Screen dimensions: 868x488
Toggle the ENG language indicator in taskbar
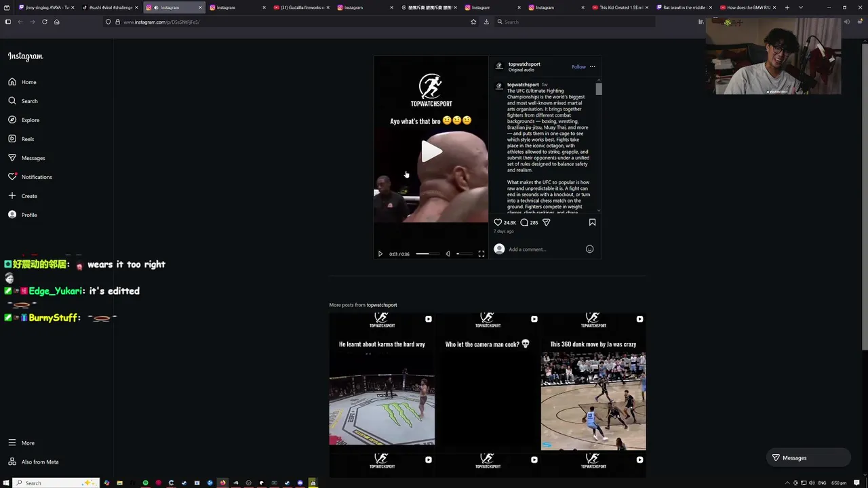(822, 483)
